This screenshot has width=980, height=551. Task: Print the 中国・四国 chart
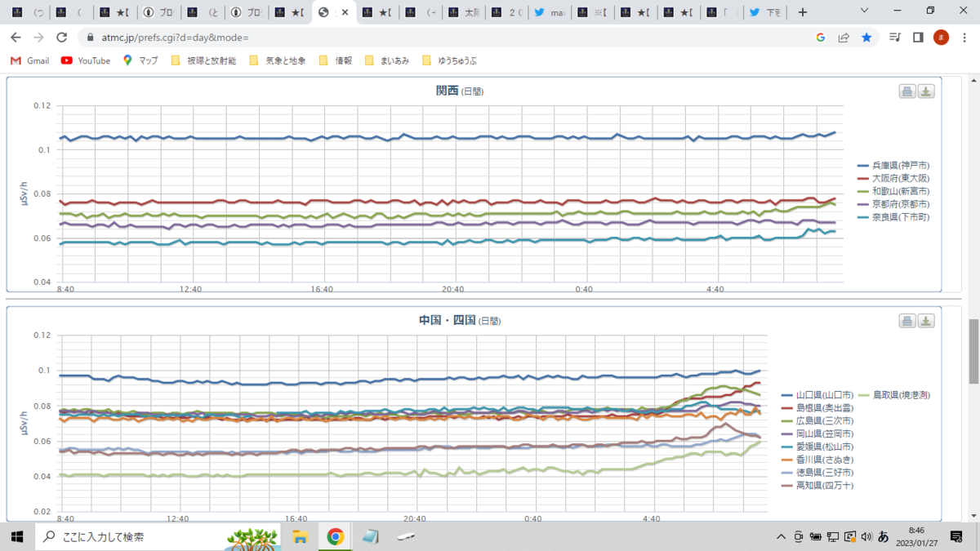907,321
